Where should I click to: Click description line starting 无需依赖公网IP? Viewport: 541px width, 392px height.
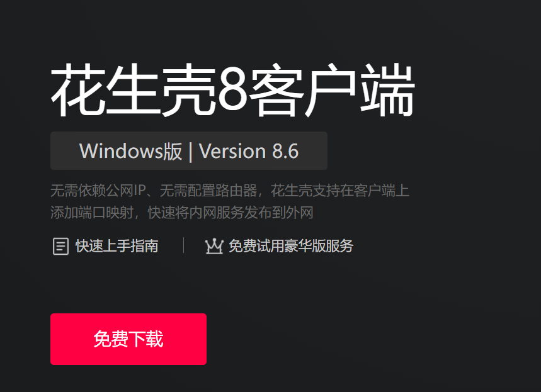coord(230,191)
